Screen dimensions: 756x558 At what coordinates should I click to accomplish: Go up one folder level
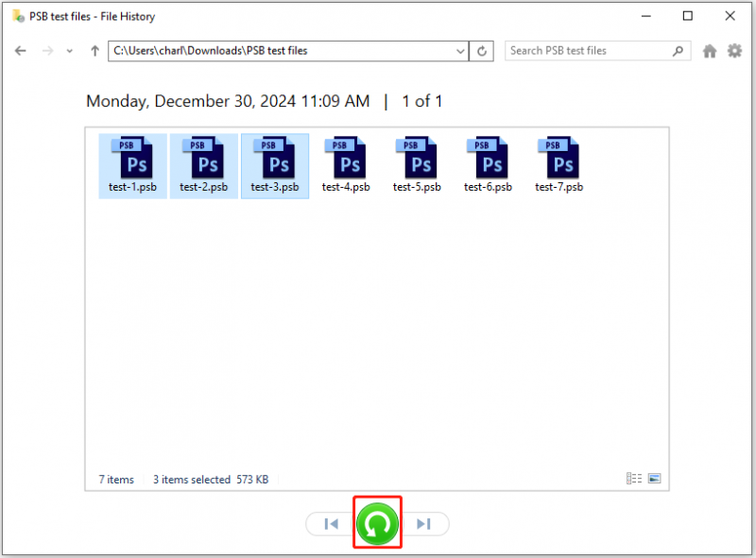[x=95, y=51]
